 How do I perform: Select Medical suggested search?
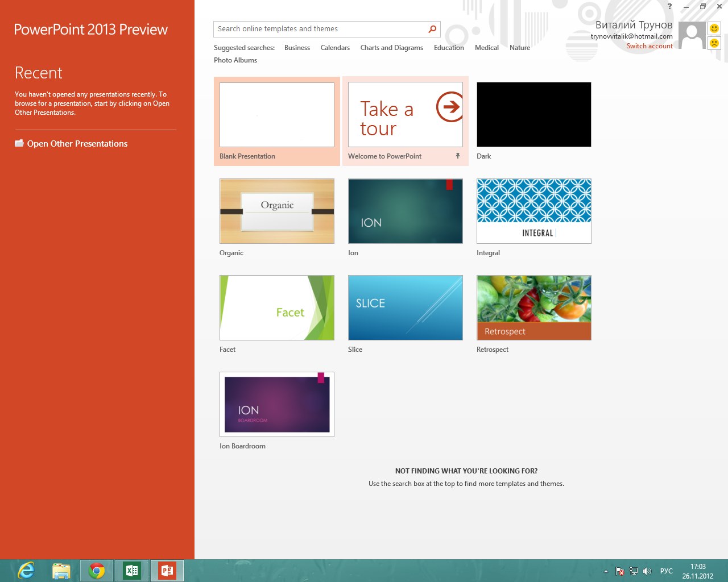tap(487, 48)
